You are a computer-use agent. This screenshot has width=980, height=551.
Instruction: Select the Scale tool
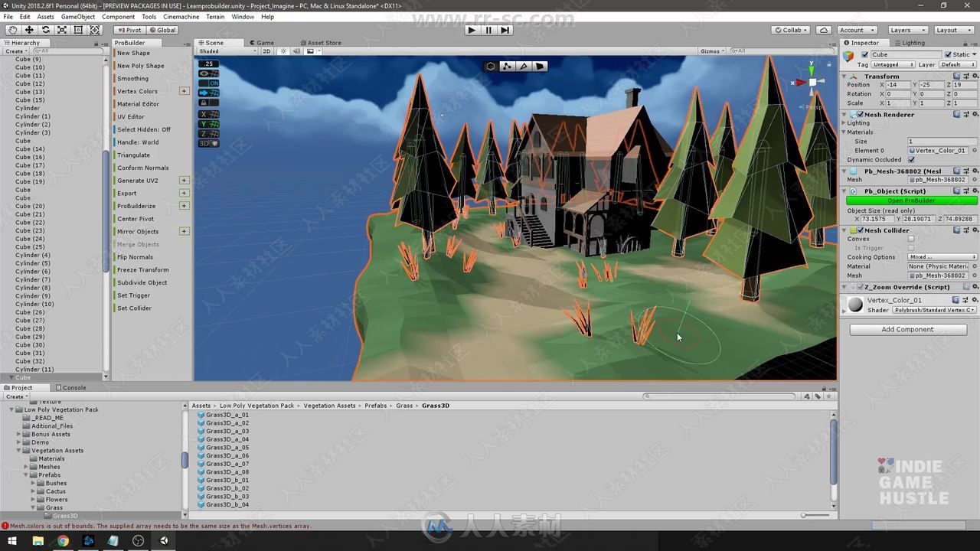(x=62, y=30)
